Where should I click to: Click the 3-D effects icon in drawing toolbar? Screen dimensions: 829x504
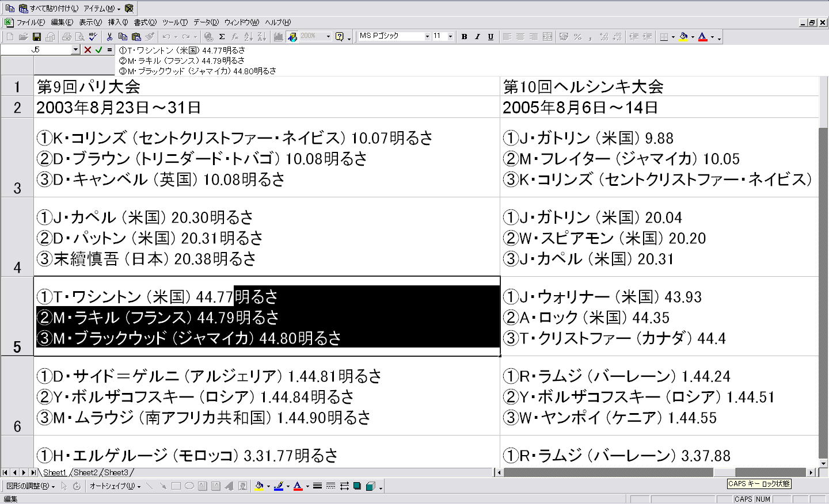pyautogui.click(x=371, y=486)
